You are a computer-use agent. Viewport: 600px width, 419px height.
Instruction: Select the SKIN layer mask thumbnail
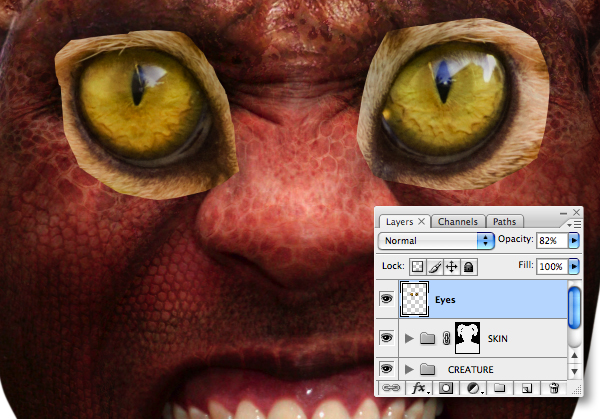click(x=467, y=338)
